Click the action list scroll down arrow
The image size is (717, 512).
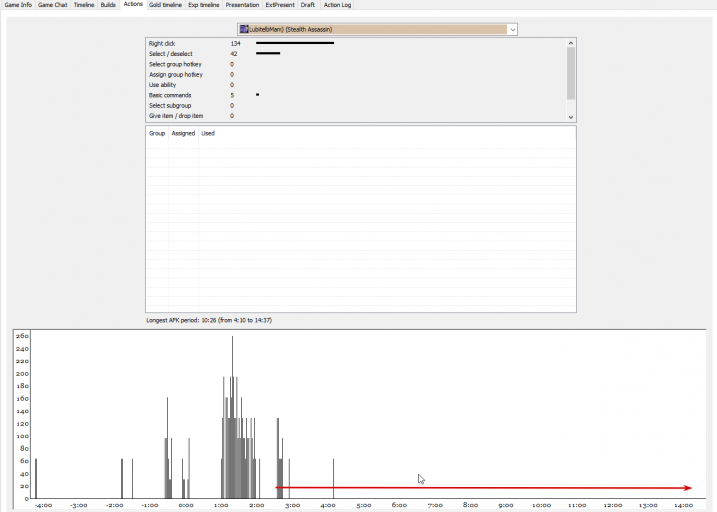(571, 117)
